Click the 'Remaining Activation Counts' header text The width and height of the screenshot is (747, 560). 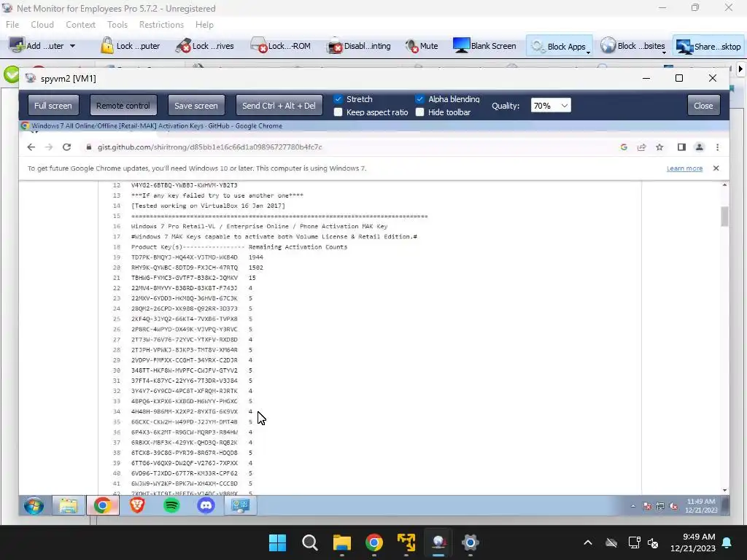coord(298,246)
